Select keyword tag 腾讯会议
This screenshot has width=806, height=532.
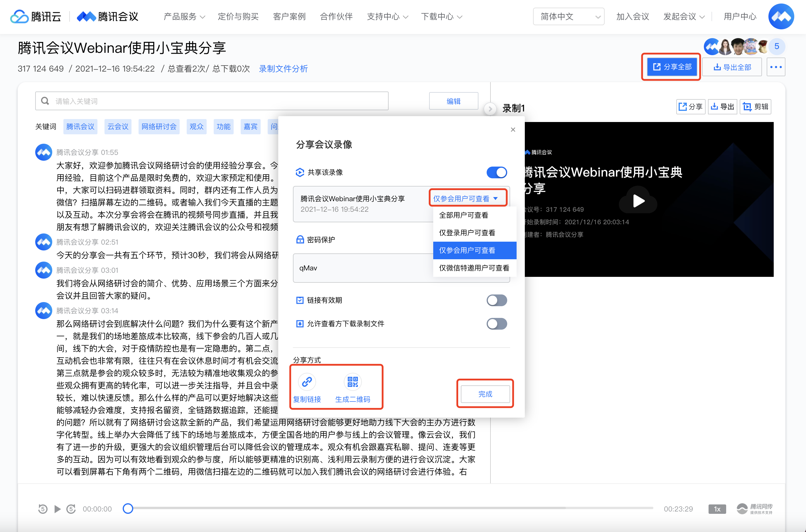click(x=80, y=127)
